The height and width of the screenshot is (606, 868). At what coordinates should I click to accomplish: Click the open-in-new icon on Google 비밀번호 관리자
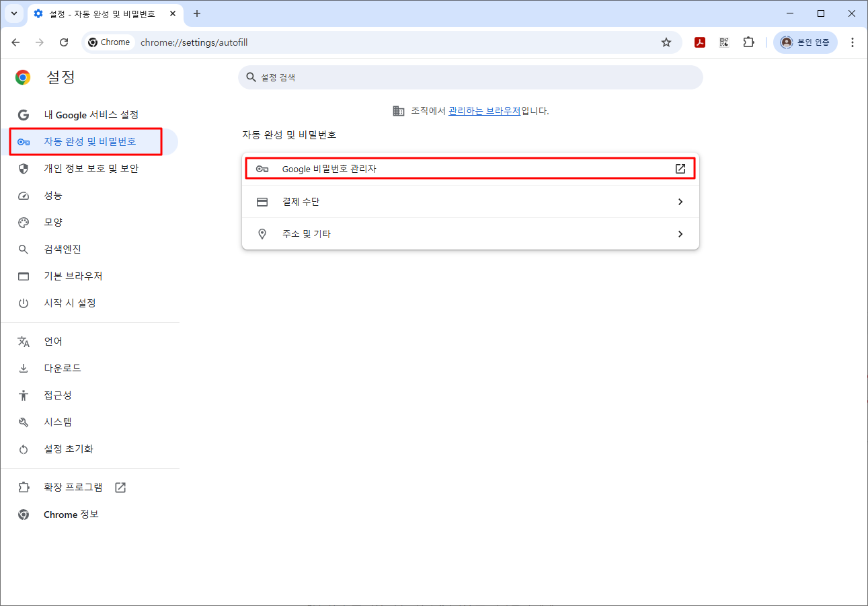[x=680, y=169]
